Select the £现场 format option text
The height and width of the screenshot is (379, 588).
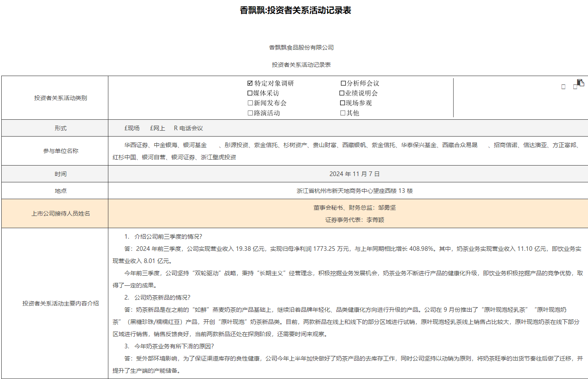132,128
